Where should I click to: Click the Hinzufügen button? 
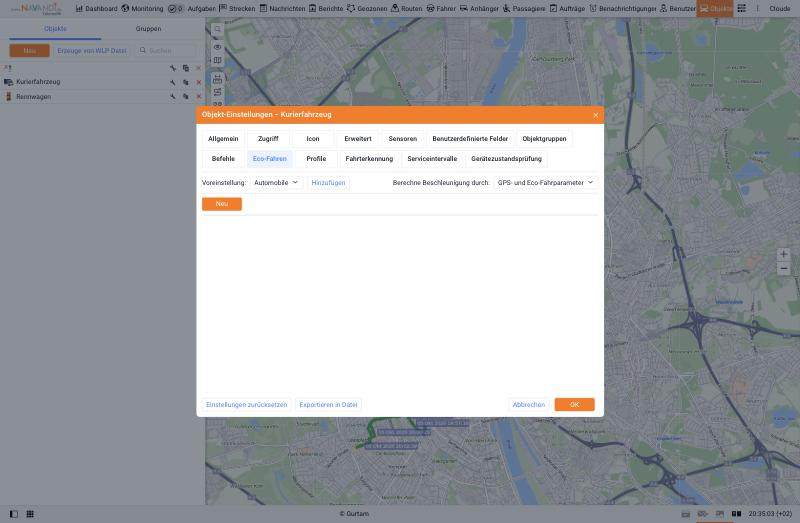(x=328, y=183)
